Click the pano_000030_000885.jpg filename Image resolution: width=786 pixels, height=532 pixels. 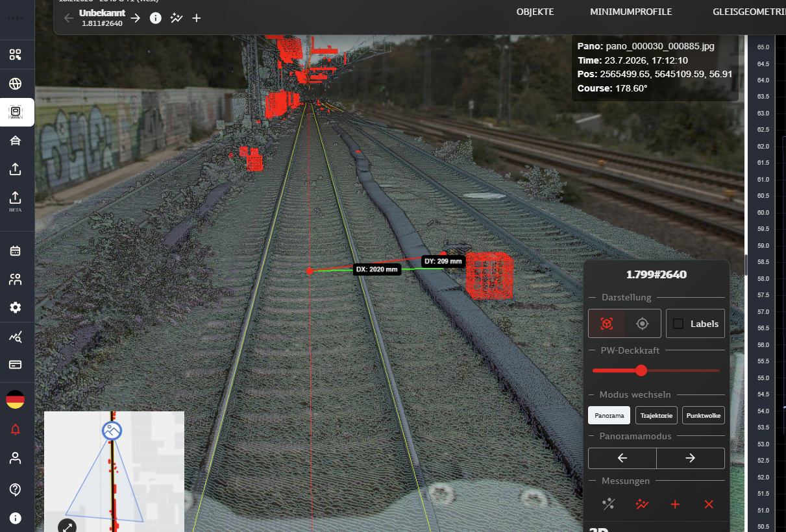coord(660,47)
